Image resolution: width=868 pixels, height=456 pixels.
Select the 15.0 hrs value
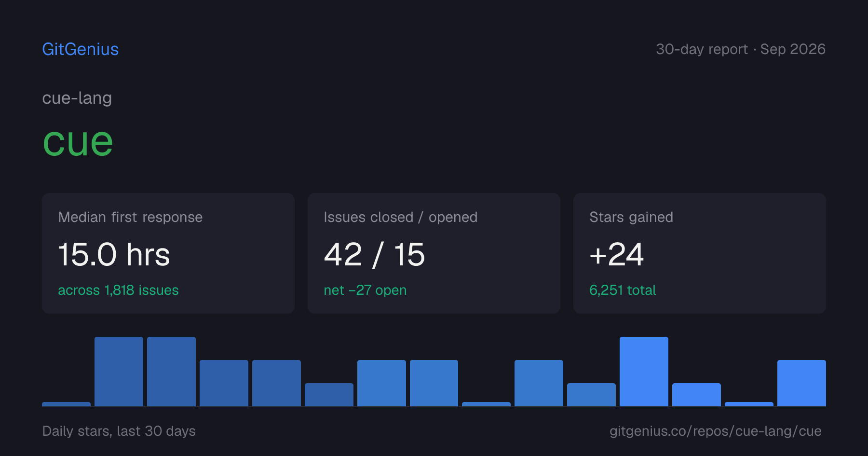[x=114, y=254]
